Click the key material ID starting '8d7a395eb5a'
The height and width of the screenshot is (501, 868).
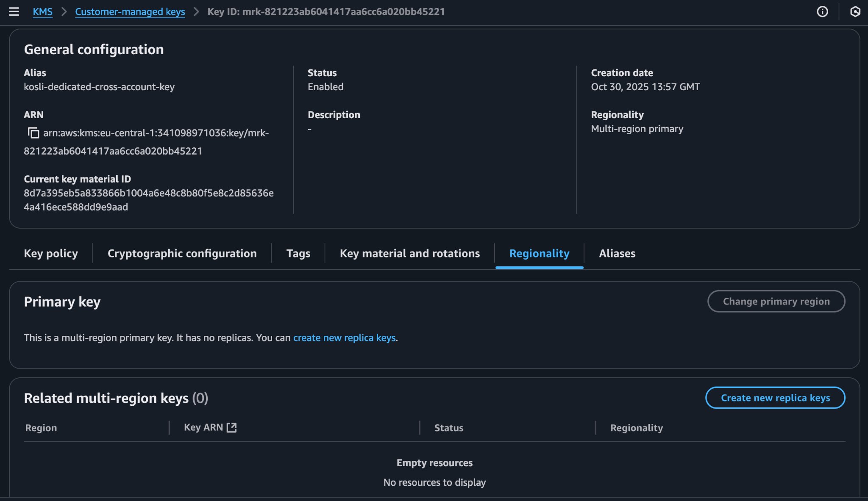[149, 200]
